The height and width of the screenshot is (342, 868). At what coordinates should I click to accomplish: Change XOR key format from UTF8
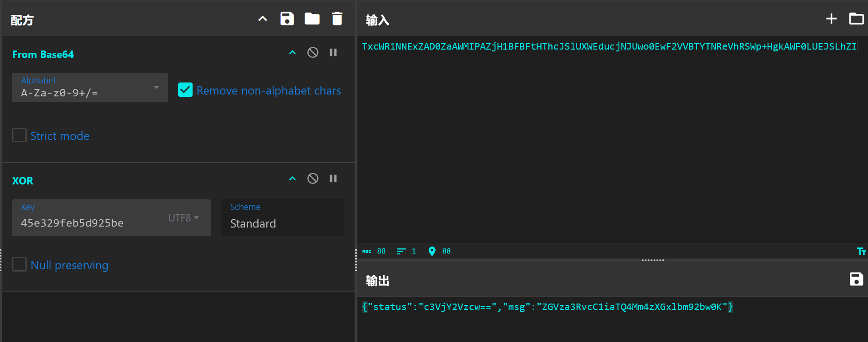183,218
